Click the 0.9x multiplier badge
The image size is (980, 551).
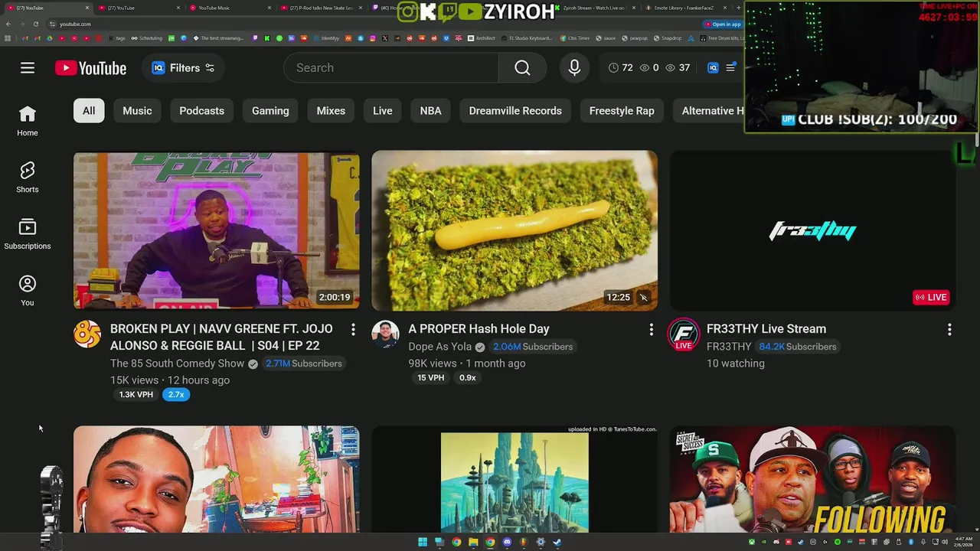click(x=468, y=378)
